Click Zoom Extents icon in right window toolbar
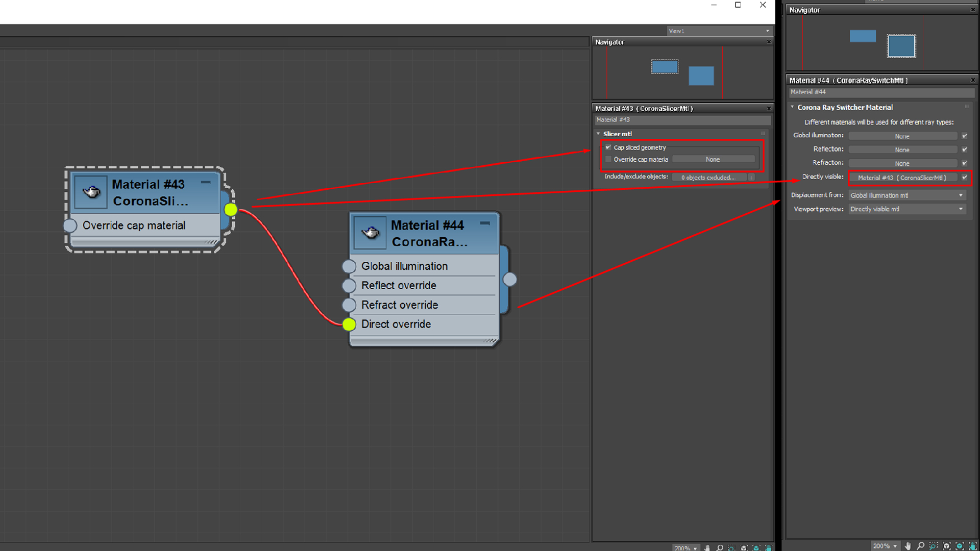The image size is (980, 551). pos(947,546)
